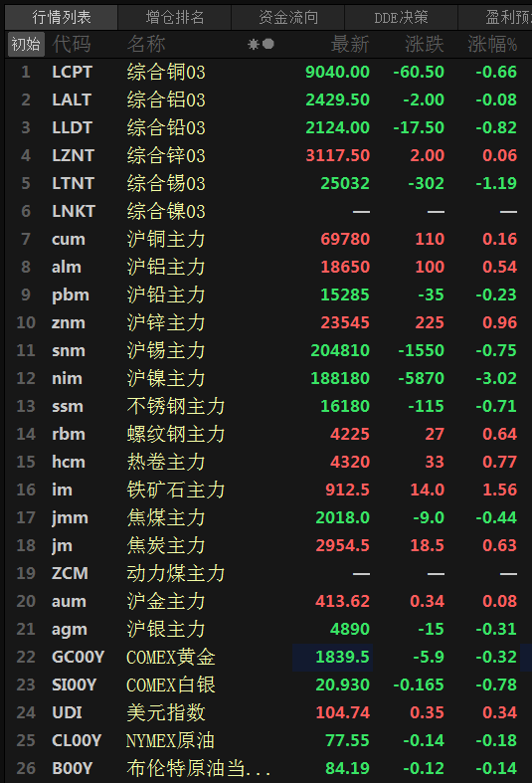Select 沪铜主力 contract

pyautogui.click(x=166, y=239)
